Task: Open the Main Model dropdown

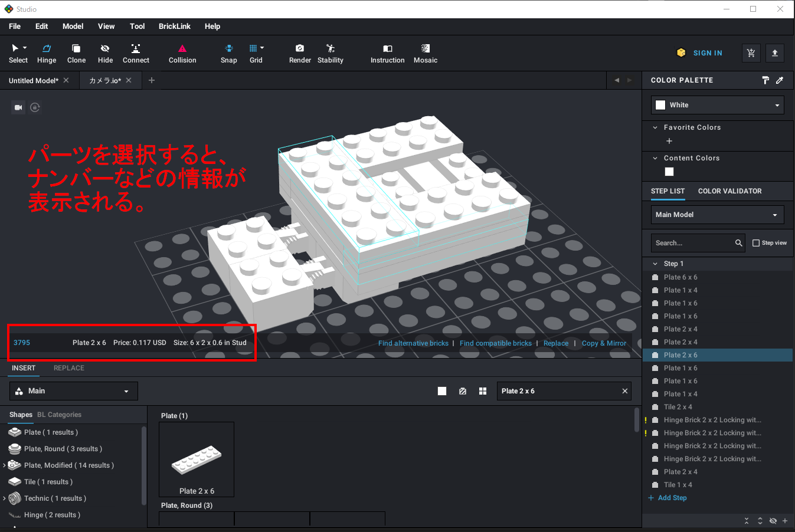Action: pyautogui.click(x=718, y=215)
